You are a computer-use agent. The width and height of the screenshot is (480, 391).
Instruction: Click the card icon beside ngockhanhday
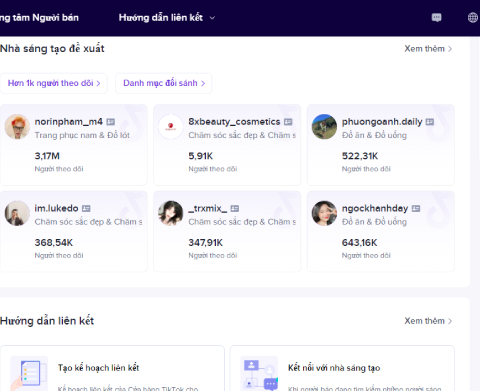coord(416,209)
